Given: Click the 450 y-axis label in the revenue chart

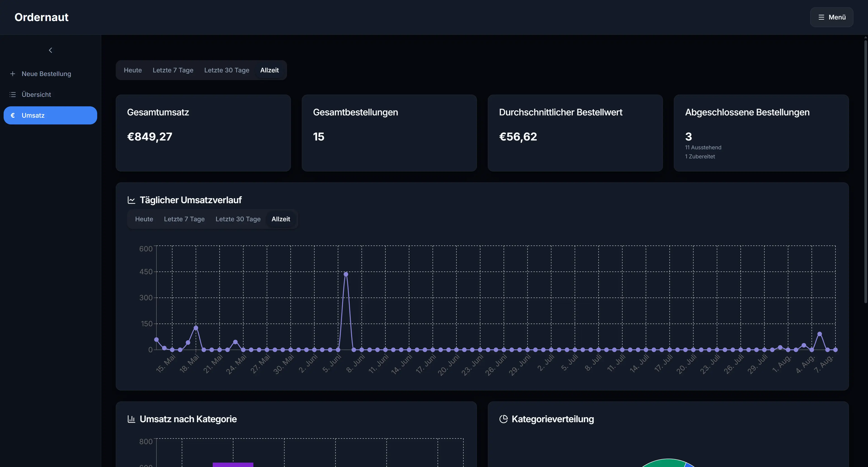Looking at the screenshot, I should coord(146,272).
